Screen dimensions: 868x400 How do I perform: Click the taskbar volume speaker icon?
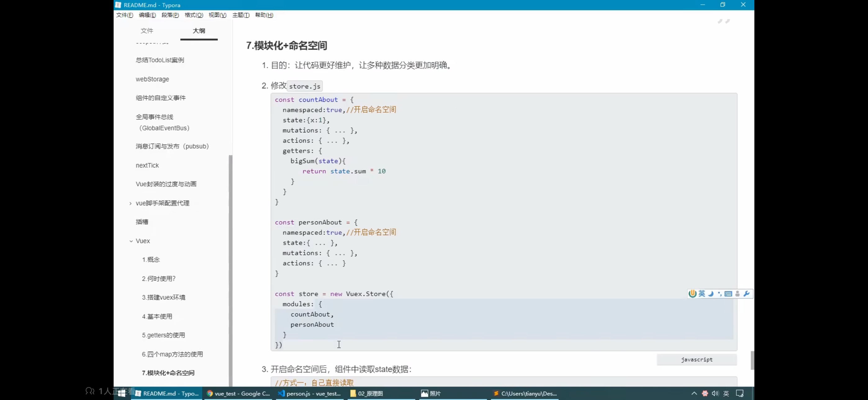715,393
